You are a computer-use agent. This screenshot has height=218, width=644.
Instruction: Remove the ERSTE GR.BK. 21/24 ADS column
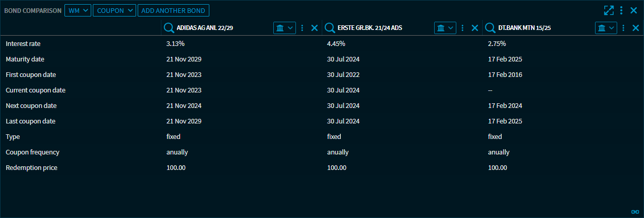pyautogui.click(x=475, y=28)
